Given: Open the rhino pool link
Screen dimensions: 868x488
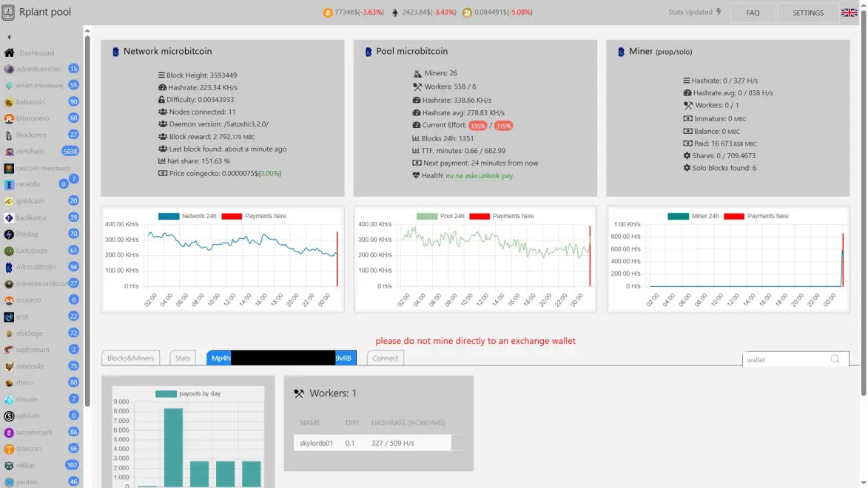Looking at the screenshot, I should tap(24, 383).
